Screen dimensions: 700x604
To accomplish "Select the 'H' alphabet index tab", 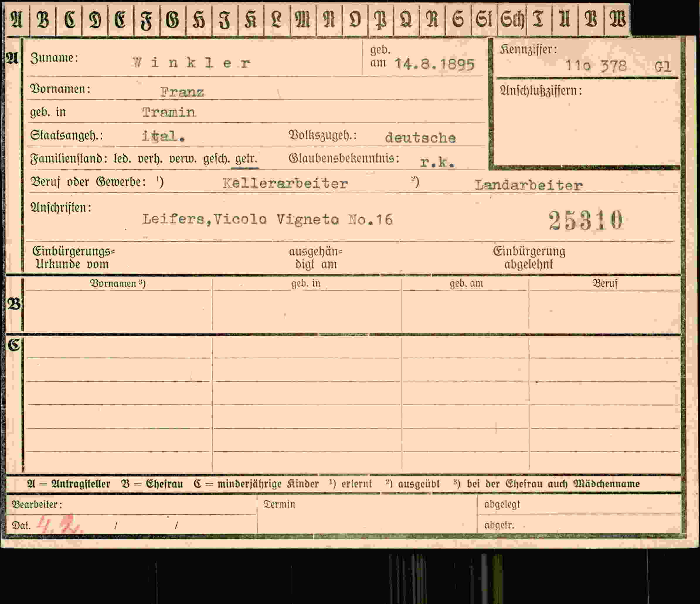I will pos(199,20).
